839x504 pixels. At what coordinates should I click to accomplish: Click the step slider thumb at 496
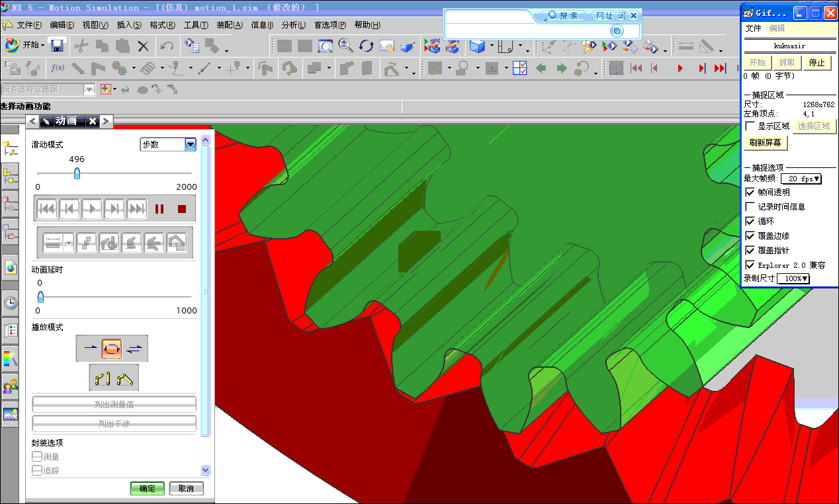click(x=77, y=173)
